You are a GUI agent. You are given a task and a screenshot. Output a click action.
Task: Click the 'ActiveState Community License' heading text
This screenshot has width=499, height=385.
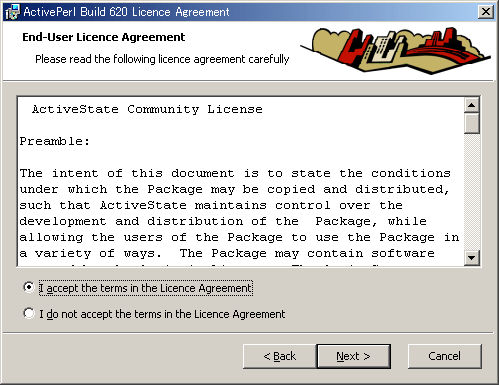(147, 109)
